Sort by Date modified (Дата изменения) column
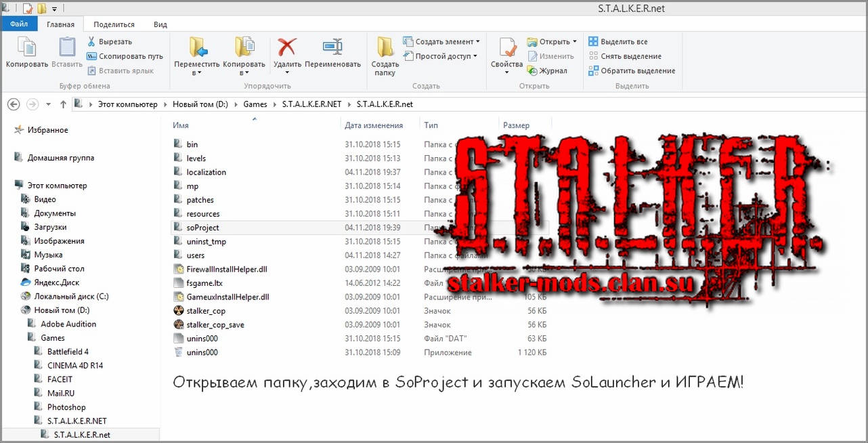This screenshot has width=868, height=443. tap(374, 125)
